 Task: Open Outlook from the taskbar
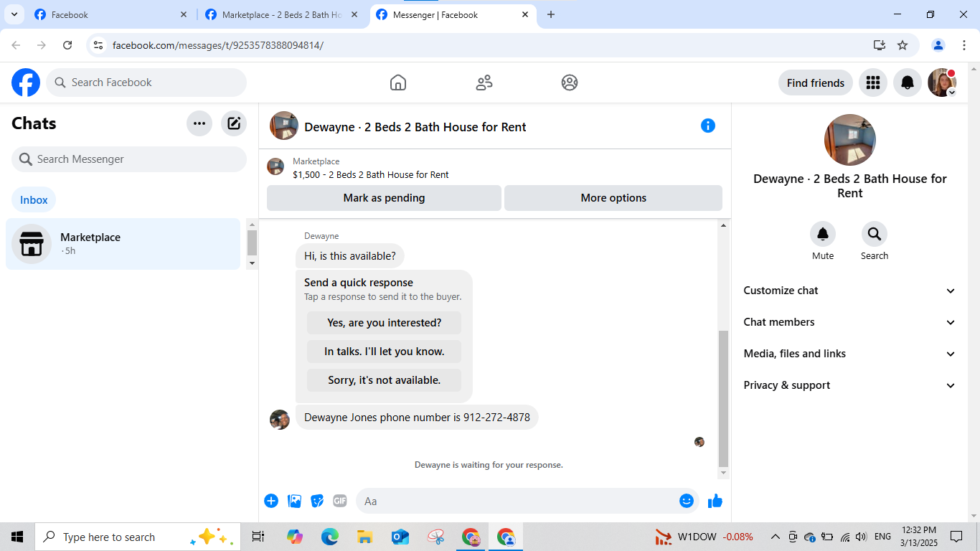point(400,537)
